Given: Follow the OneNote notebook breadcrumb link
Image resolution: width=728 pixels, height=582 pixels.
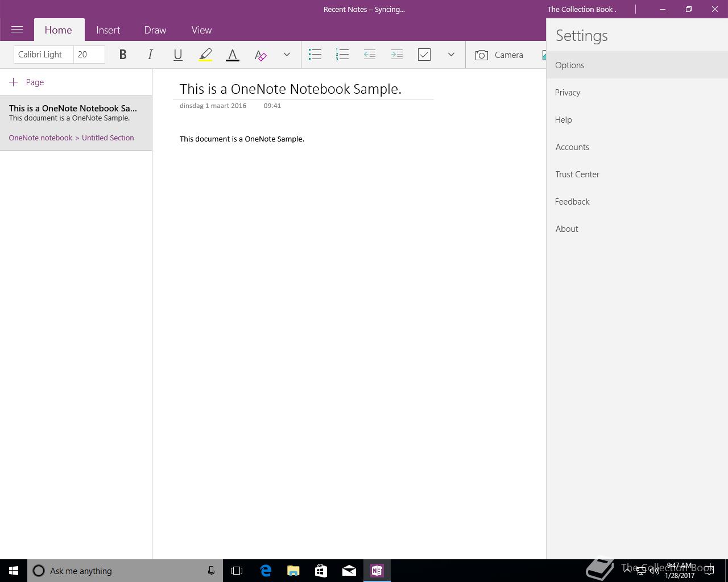Looking at the screenshot, I should point(40,138).
